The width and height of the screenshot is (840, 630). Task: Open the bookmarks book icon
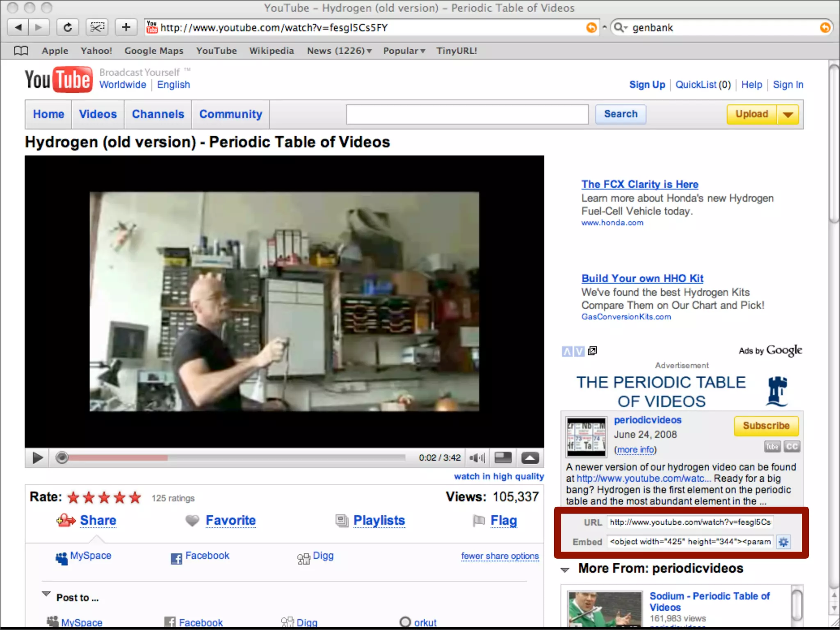[x=21, y=51]
